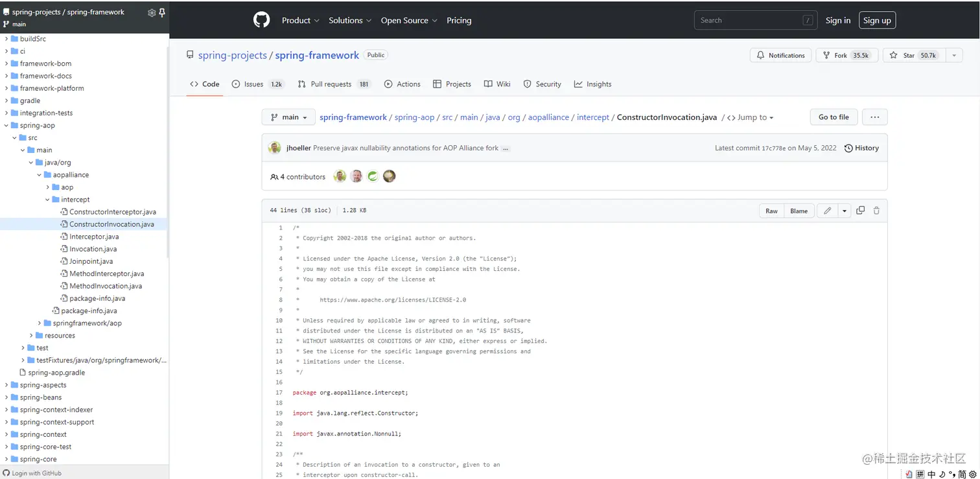This screenshot has height=479, width=980.
Task: Open the Solutions menu
Action: coord(350,21)
